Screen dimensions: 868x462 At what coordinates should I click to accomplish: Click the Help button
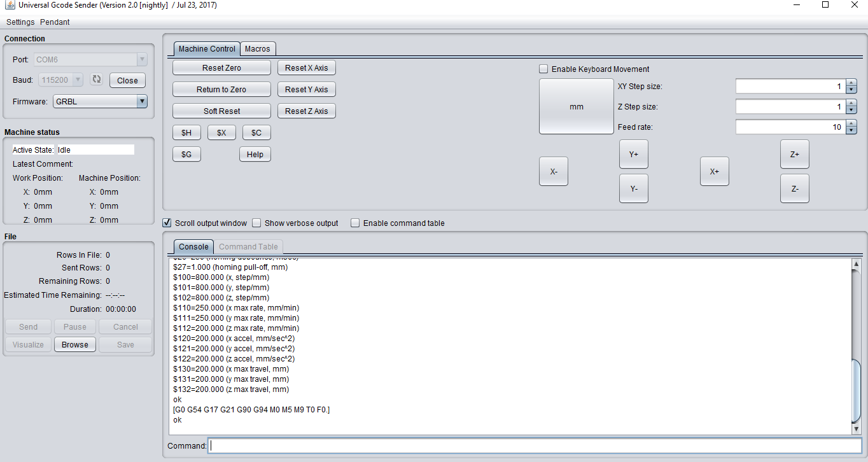(255, 154)
